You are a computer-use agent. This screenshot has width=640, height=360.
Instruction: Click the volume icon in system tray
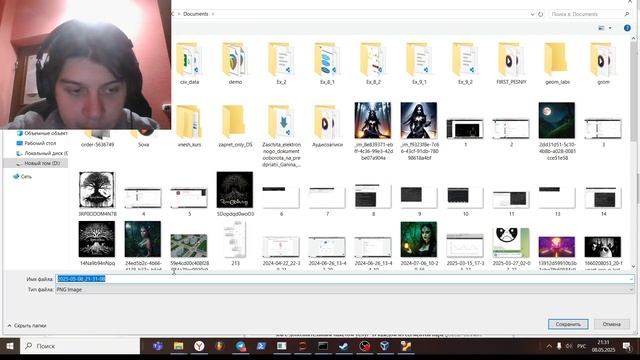[x=569, y=346]
